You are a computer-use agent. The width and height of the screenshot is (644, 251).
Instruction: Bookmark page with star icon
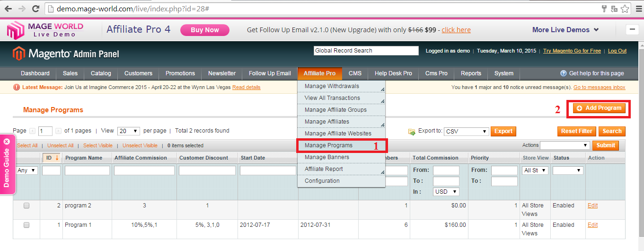coord(625,9)
